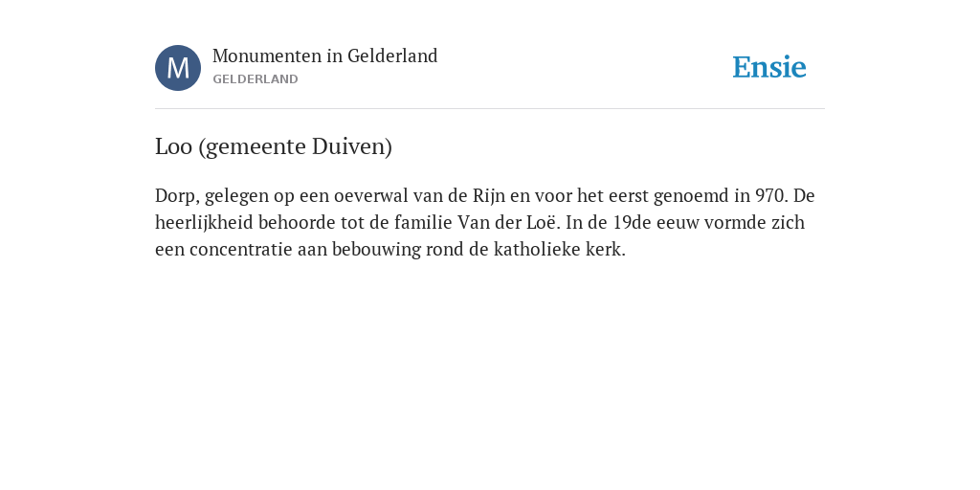Click the phrase 19de eeuw

[648, 223]
